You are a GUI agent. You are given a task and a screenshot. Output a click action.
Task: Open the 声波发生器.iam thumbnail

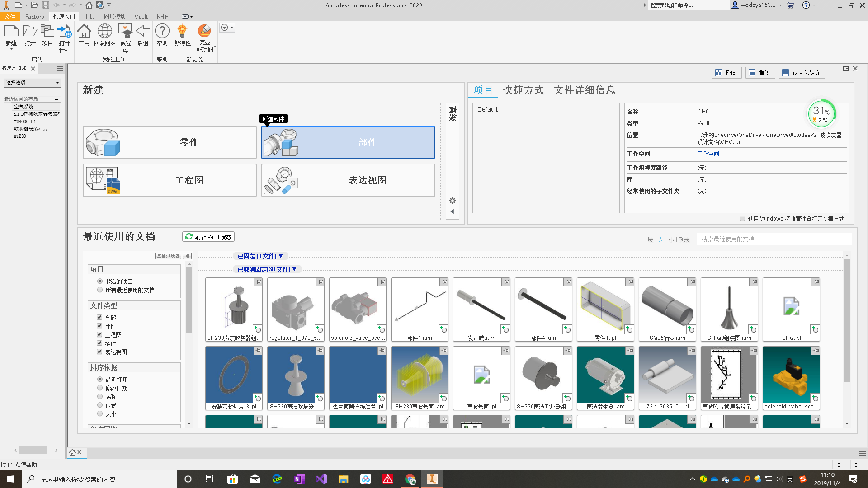point(605,379)
